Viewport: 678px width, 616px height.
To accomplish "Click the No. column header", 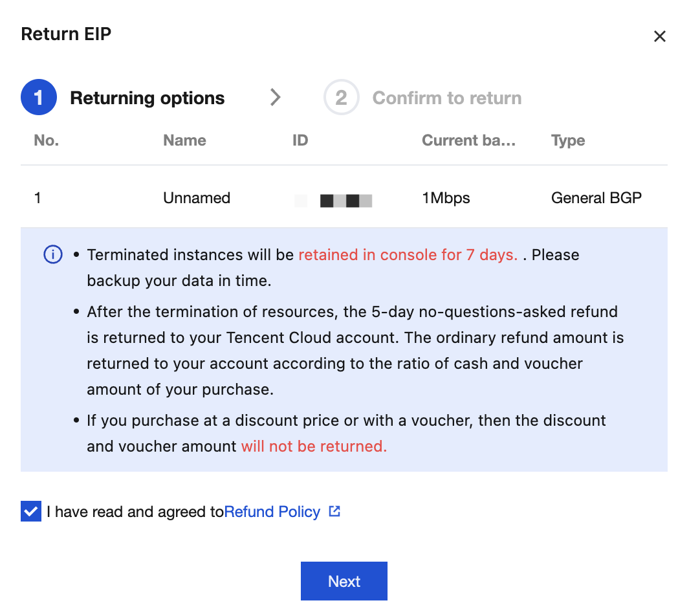I will coord(47,140).
